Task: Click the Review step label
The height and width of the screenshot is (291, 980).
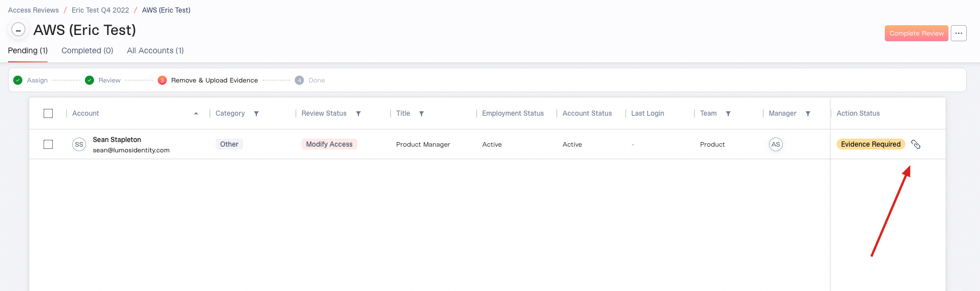Action: point(110,80)
